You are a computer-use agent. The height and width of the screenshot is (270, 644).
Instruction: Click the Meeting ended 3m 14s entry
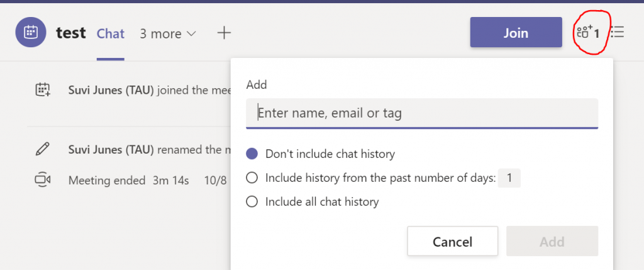click(128, 181)
